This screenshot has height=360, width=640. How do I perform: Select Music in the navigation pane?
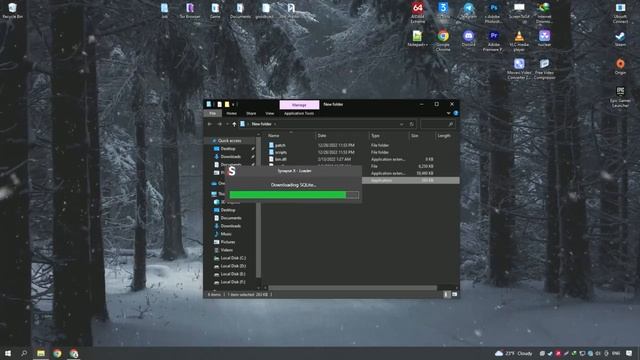(x=226, y=234)
